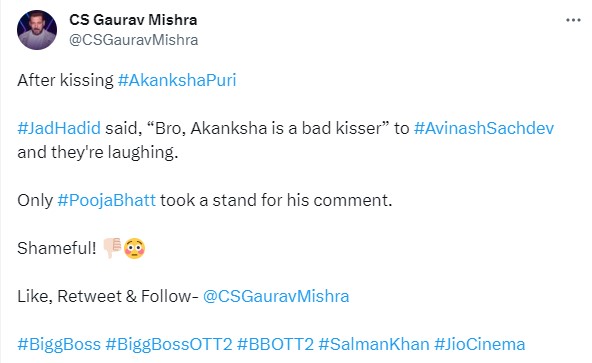Open the #PoojaBhatt hashtag
This screenshot has height=363, width=592.
point(106,200)
